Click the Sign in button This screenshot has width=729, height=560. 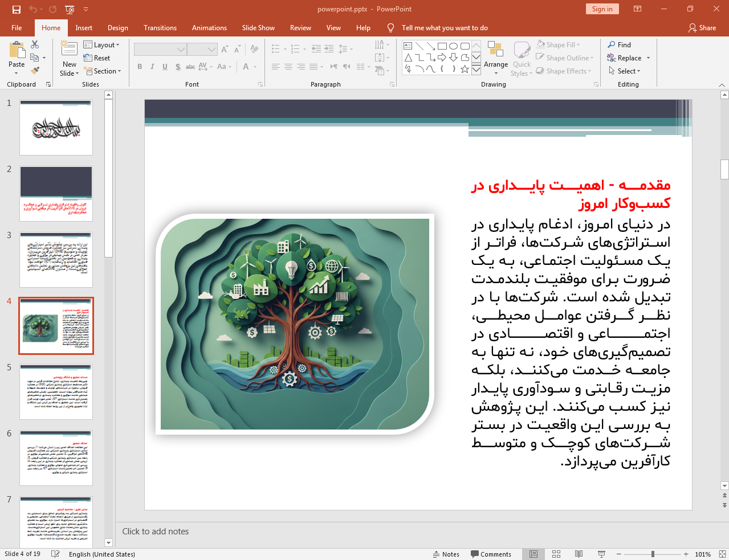tap(602, 9)
